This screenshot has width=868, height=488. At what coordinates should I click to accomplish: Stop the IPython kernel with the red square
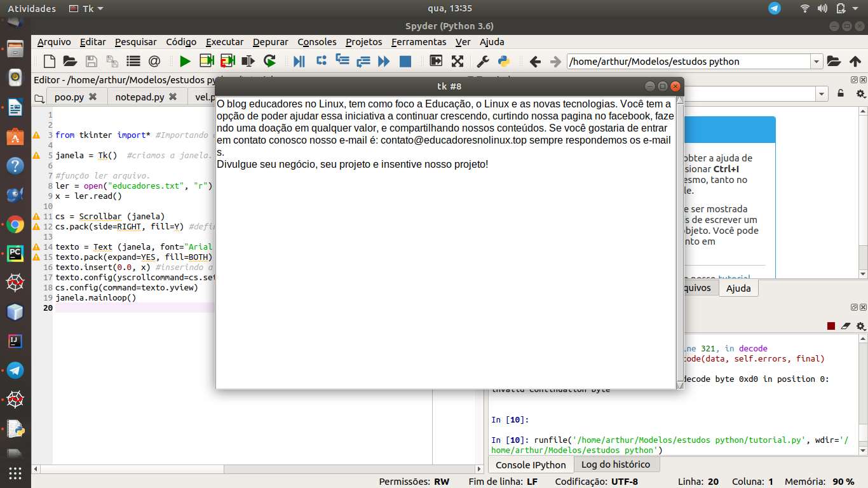pyautogui.click(x=831, y=326)
